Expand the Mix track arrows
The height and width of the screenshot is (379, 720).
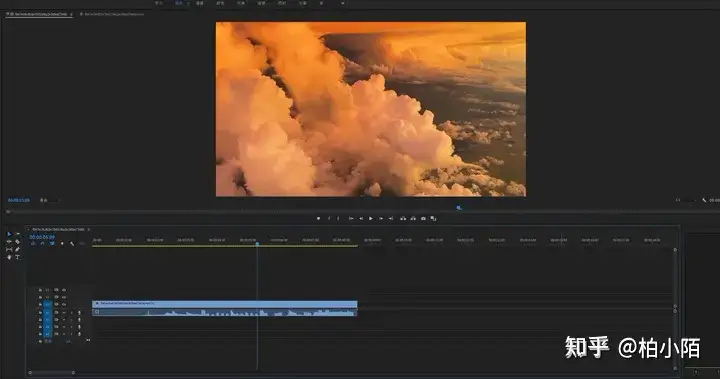[88, 340]
